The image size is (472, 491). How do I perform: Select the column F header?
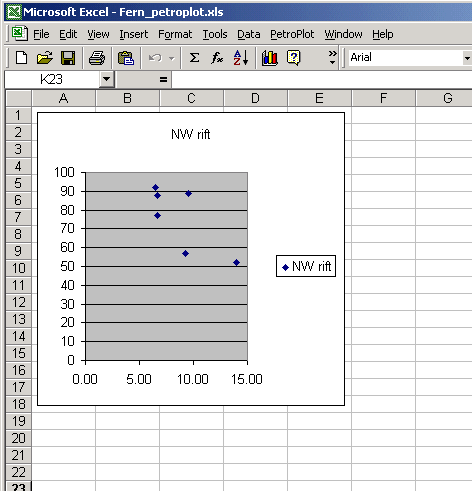coord(383,98)
